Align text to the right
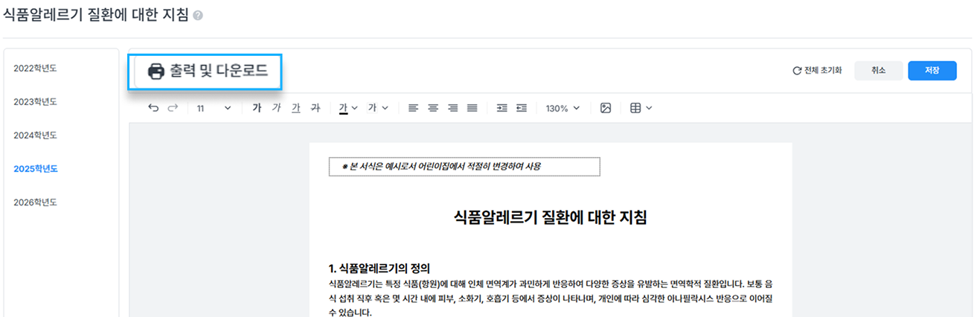The width and height of the screenshot is (980, 317). [452, 108]
